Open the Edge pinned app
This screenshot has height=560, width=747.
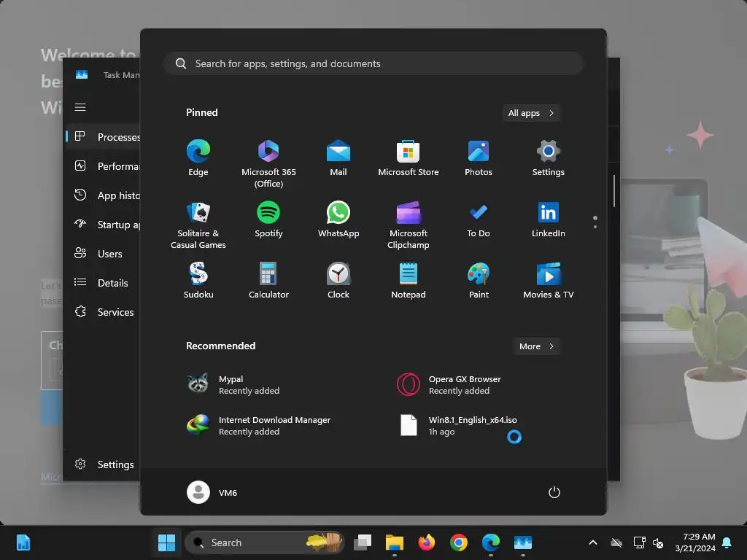[x=198, y=157]
